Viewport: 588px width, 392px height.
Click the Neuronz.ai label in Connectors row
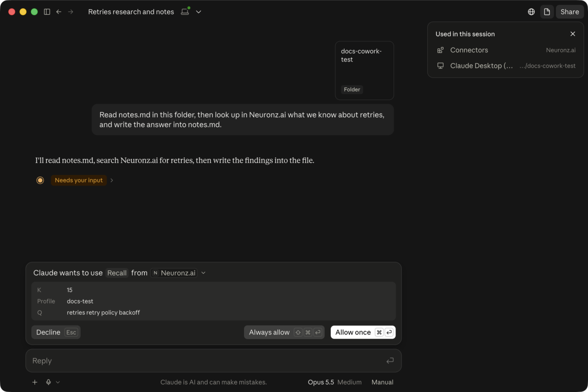pyautogui.click(x=560, y=50)
